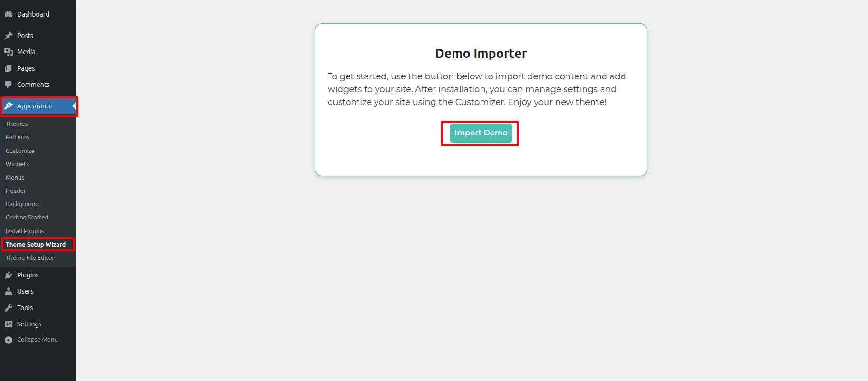Select Menus in Appearance submenu
The image size is (868, 381).
[15, 178]
